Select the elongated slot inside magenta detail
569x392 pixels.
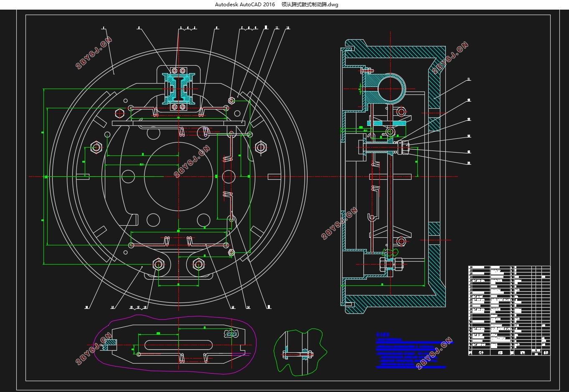pyautogui.click(x=179, y=346)
